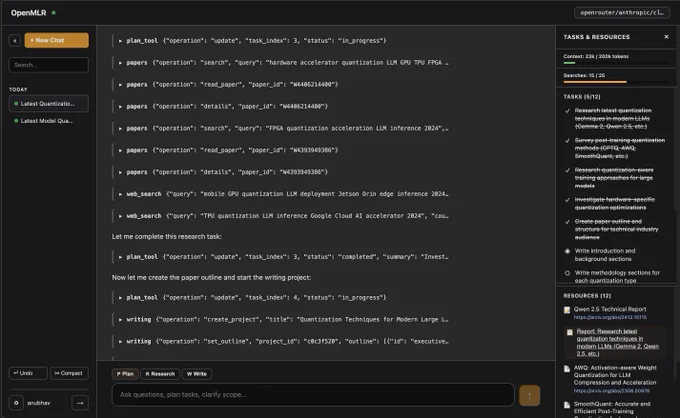Open settings gear next to anubhav
This screenshot has width=680, height=418.
coord(16,403)
